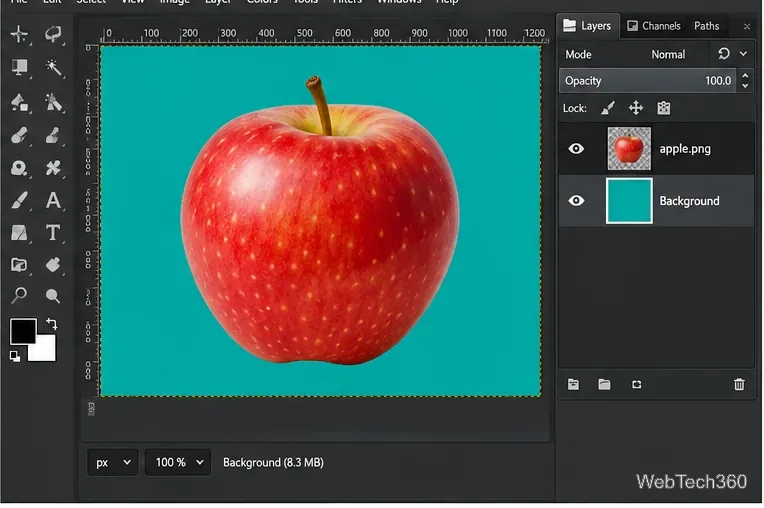Select the paintbrush tool
This screenshot has width=764, height=508.
[x=19, y=200]
